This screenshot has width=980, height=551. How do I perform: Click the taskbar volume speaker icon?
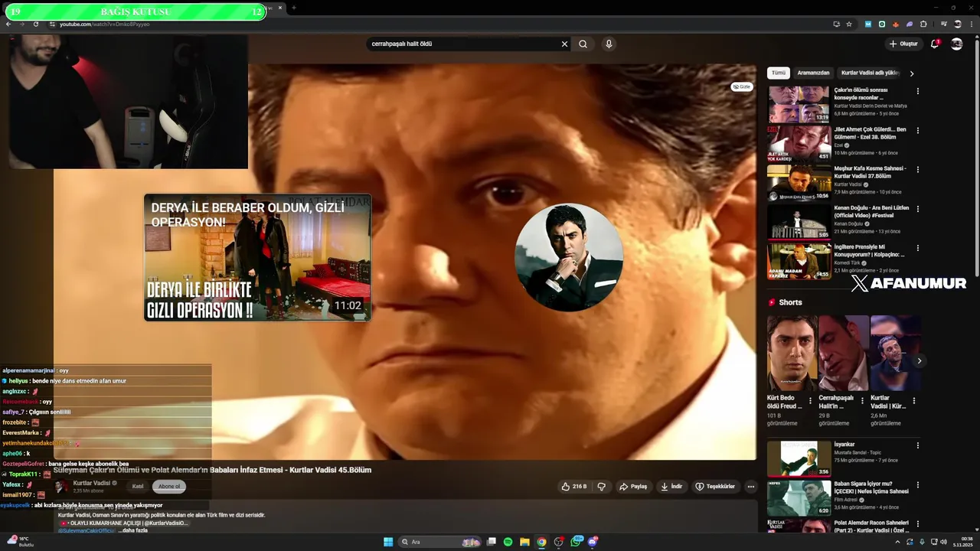tap(943, 542)
